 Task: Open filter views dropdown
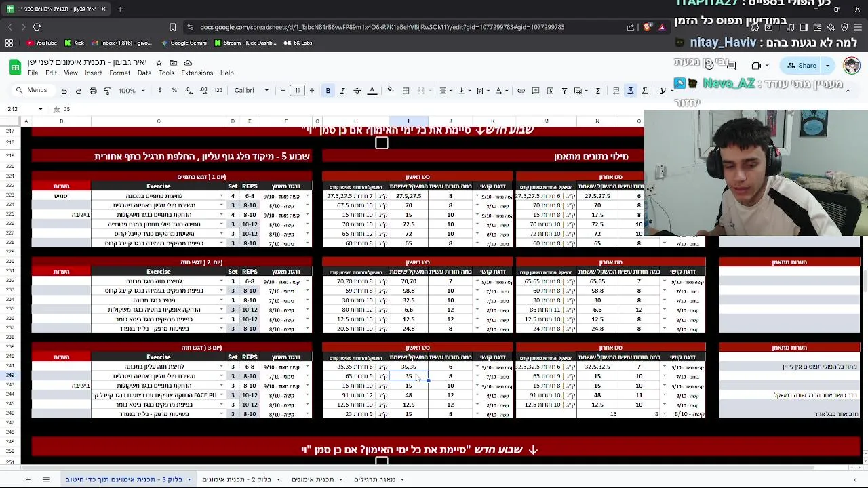[x=580, y=91]
